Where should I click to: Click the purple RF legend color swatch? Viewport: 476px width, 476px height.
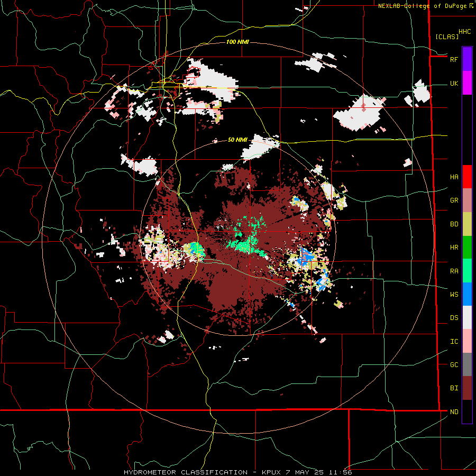[x=467, y=59]
